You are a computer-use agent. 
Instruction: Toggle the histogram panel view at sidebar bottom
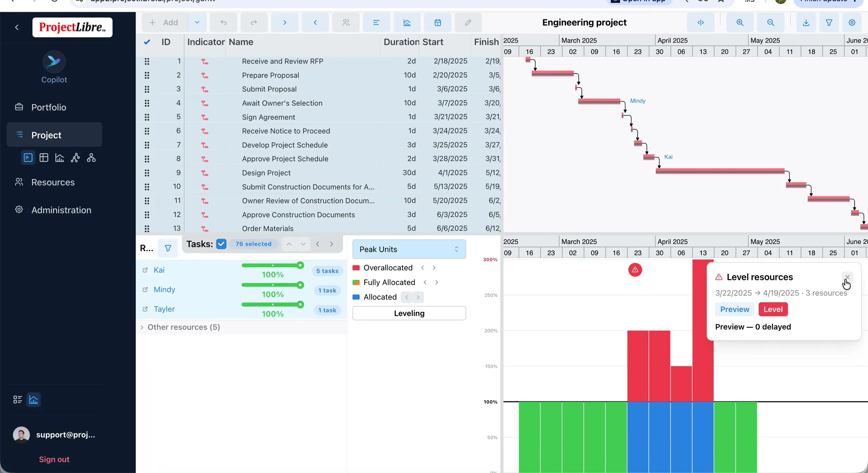click(x=34, y=399)
